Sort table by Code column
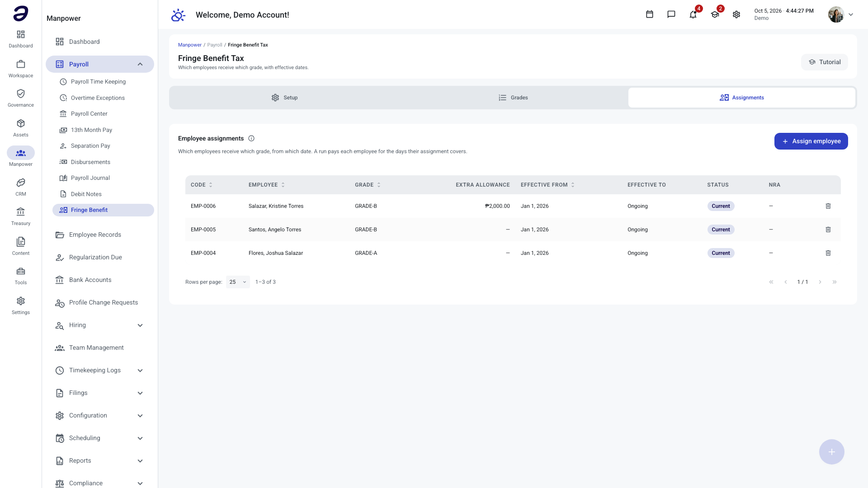868x488 pixels. point(201,185)
